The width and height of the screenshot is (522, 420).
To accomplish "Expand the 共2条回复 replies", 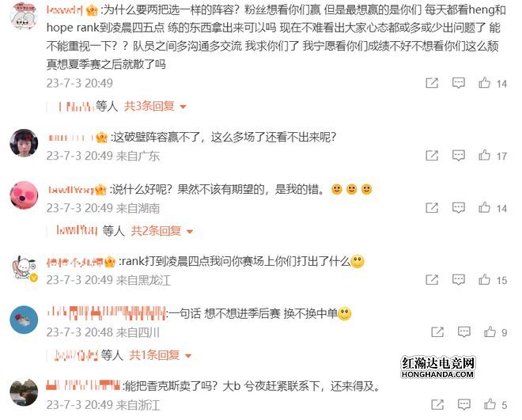I will [x=162, y=231].
